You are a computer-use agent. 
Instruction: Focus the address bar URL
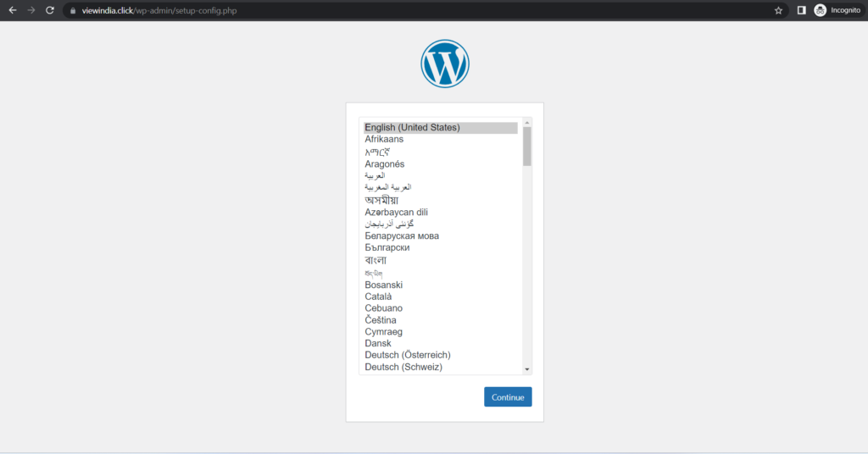pos(159,10)
